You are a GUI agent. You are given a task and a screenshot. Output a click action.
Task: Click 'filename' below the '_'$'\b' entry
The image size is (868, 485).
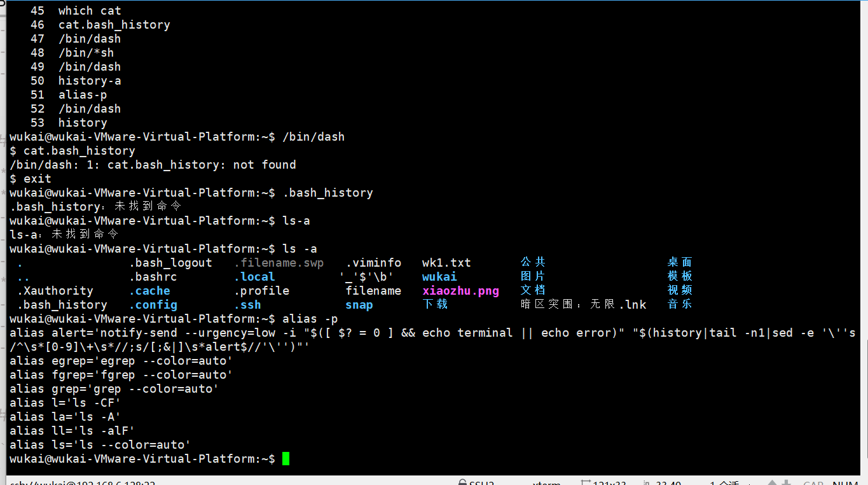pyautogui.click(x=374, y=291)
